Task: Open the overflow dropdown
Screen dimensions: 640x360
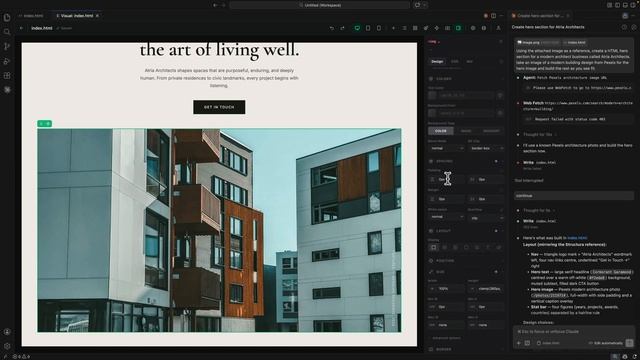Action: [x=486, y=218]
